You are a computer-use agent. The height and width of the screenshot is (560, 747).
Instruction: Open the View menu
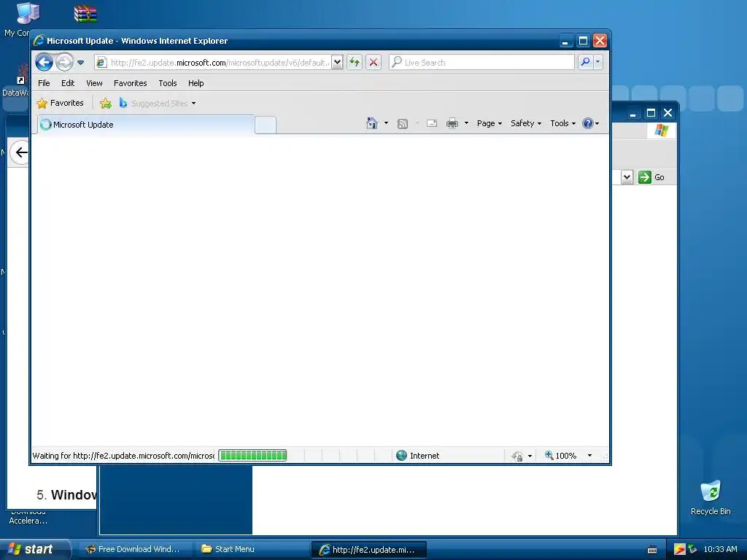(94, 83)
